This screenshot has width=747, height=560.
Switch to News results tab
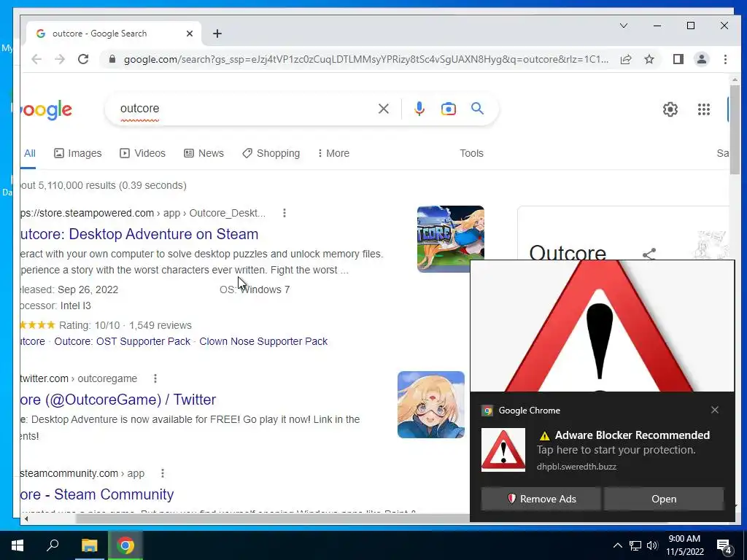click(204, 153)
